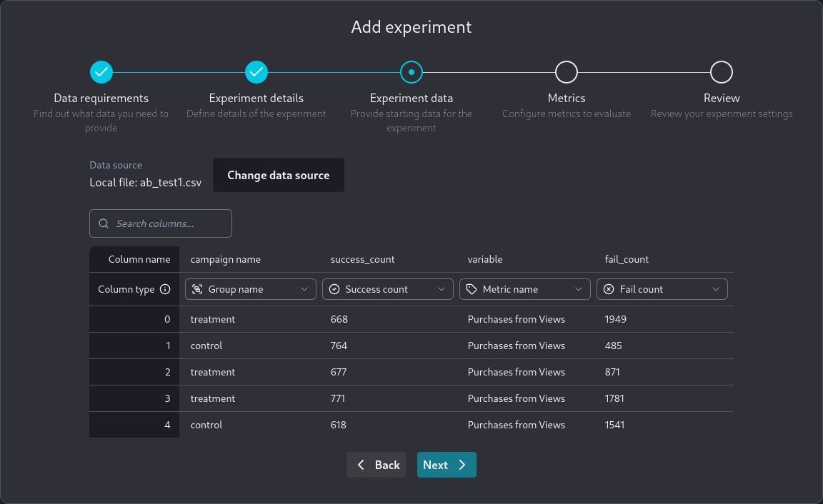Expand the Group name dropdown chevron
823x504 pixels.
[304, 289]
